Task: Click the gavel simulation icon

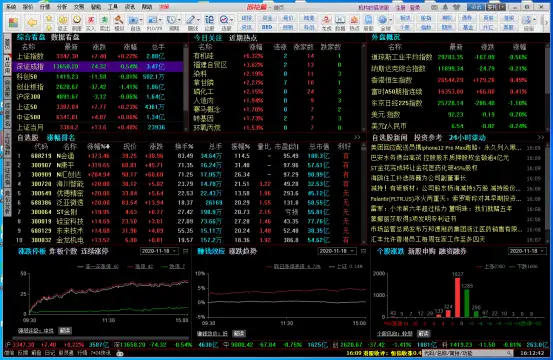Action: point(119,23)
